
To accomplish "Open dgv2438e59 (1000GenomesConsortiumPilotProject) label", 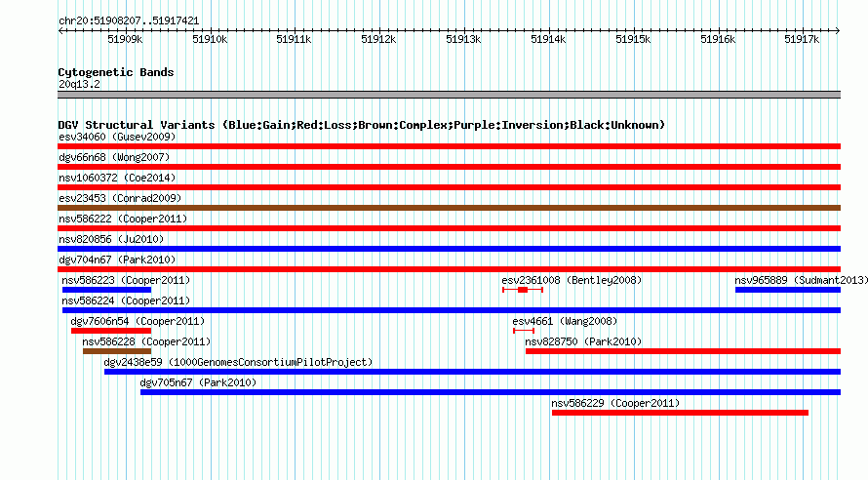I will coord(238,362).
